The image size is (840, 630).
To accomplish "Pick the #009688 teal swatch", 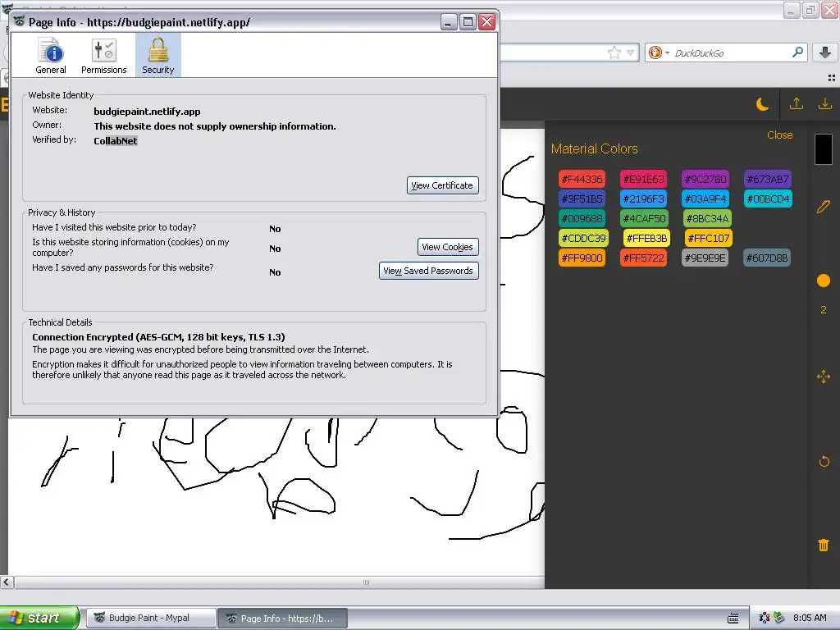I will coord(582,218).
